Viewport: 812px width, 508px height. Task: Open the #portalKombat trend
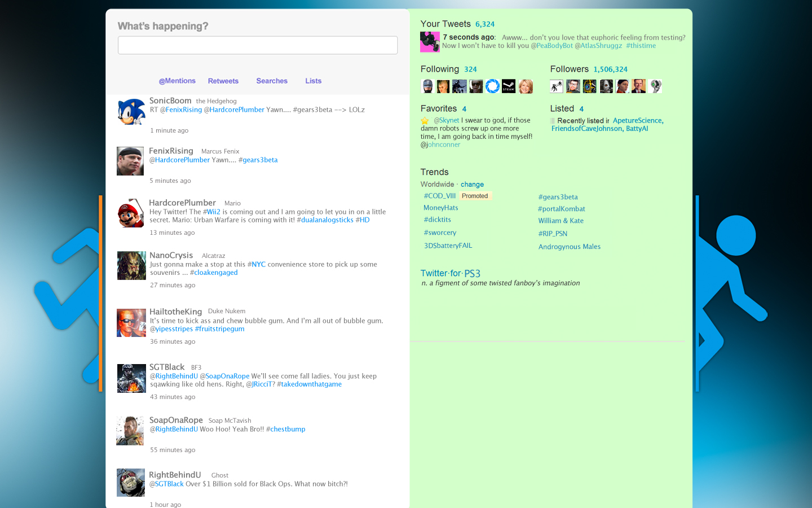tap(562, 209)
